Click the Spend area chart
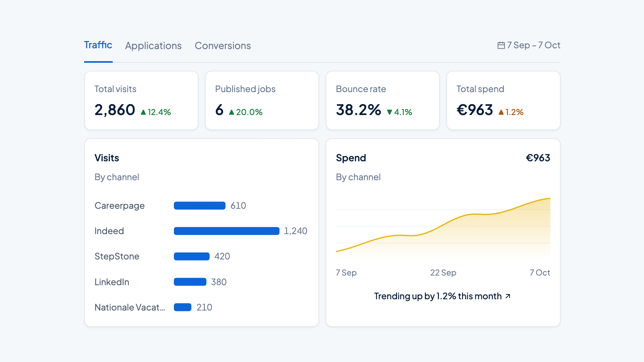Screen dimensions: 644x362 click(443, 227)
